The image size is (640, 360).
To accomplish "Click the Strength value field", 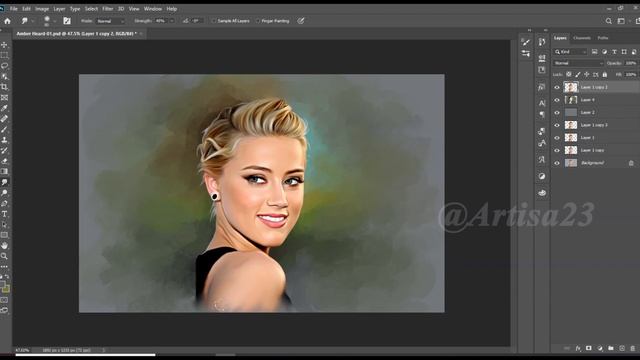I will 161,21.
